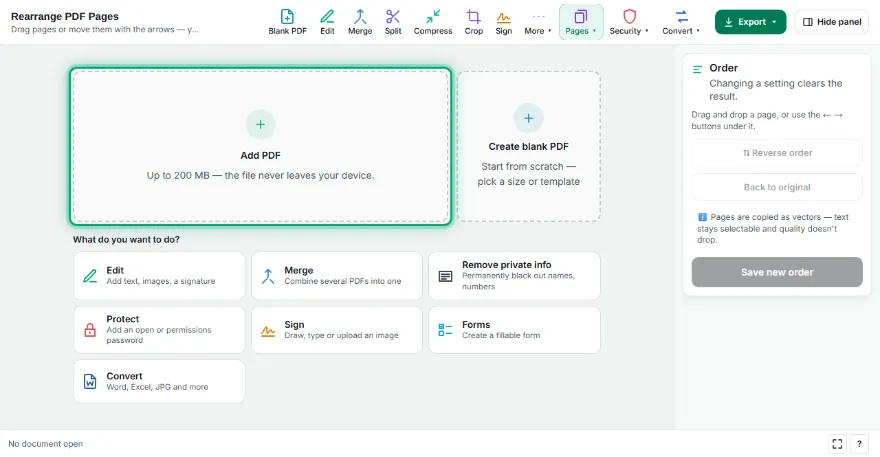The height and width of the screenshot is (457, 880).
Task: Click signature icon on Sign card
Action: 268,331
